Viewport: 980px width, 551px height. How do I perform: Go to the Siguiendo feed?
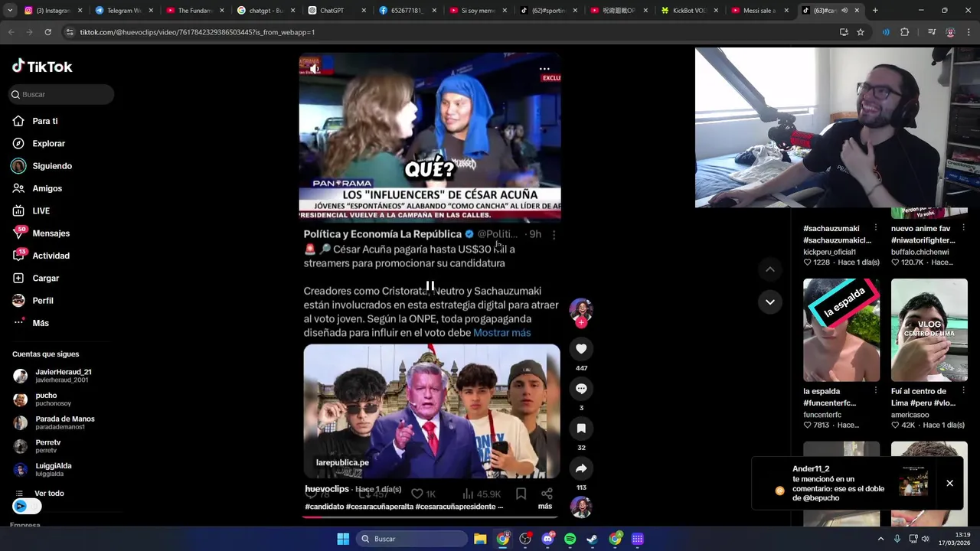(51, 166)
